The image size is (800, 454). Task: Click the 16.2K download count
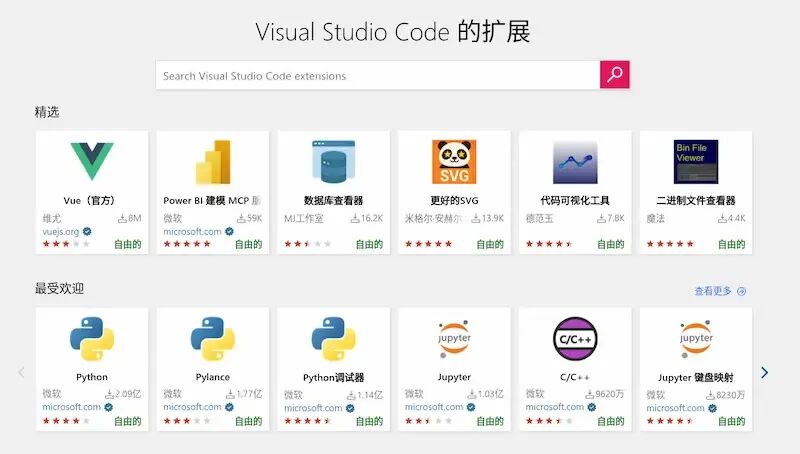367,218
